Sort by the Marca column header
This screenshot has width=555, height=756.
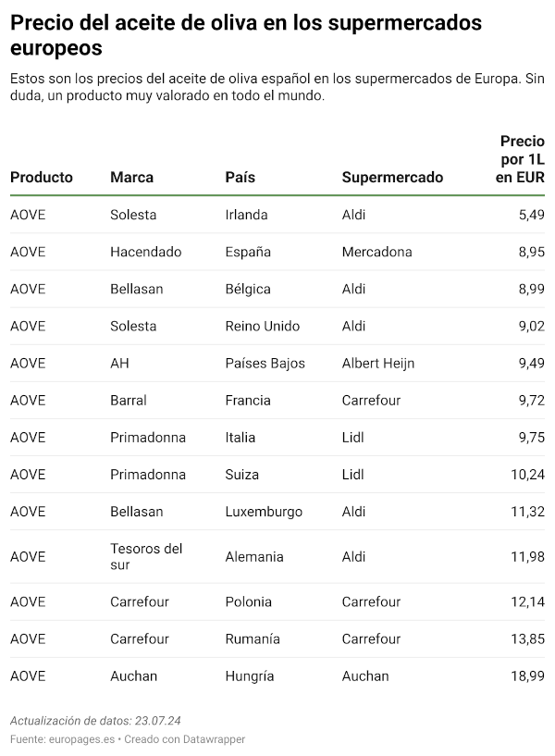coord(132,177)
